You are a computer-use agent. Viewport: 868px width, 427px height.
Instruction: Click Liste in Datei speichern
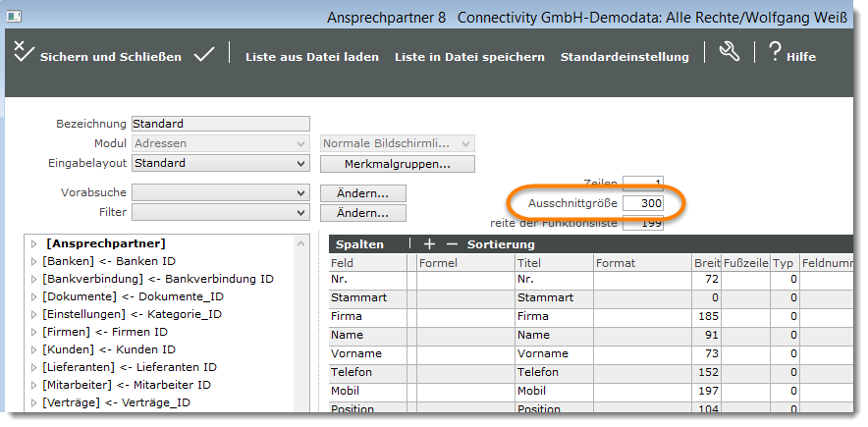click(469, 57)
